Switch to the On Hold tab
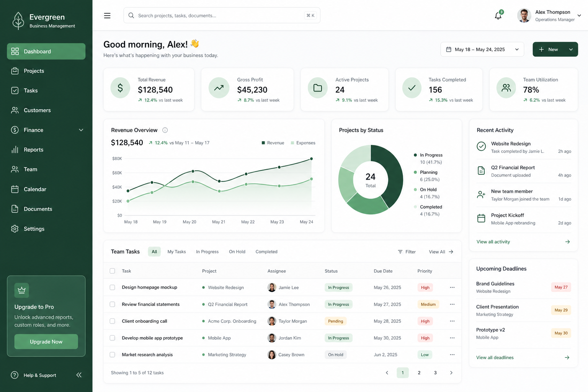 (237, 252)
